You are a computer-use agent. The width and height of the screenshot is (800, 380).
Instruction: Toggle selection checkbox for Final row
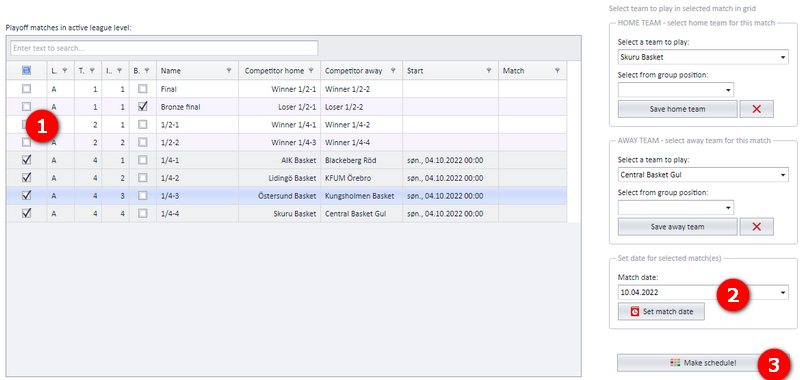tap(27, 89)
